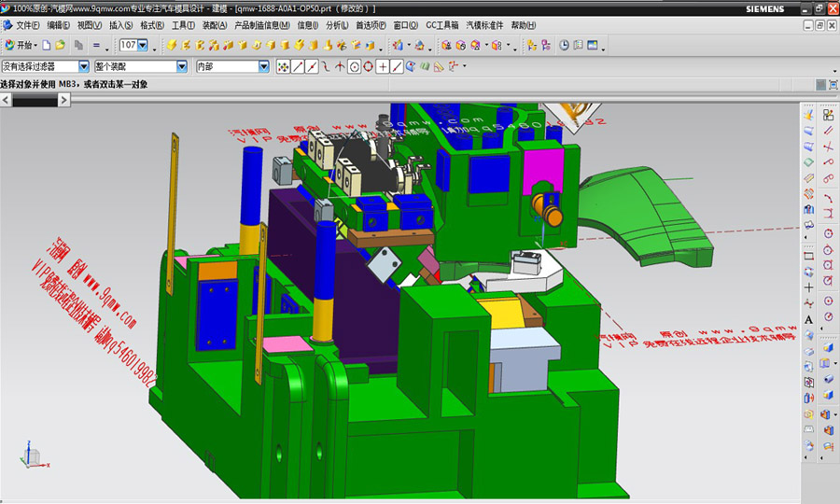Click the image capture icon in toolbar
The image size is (840, 504).
tap(592, 45)
